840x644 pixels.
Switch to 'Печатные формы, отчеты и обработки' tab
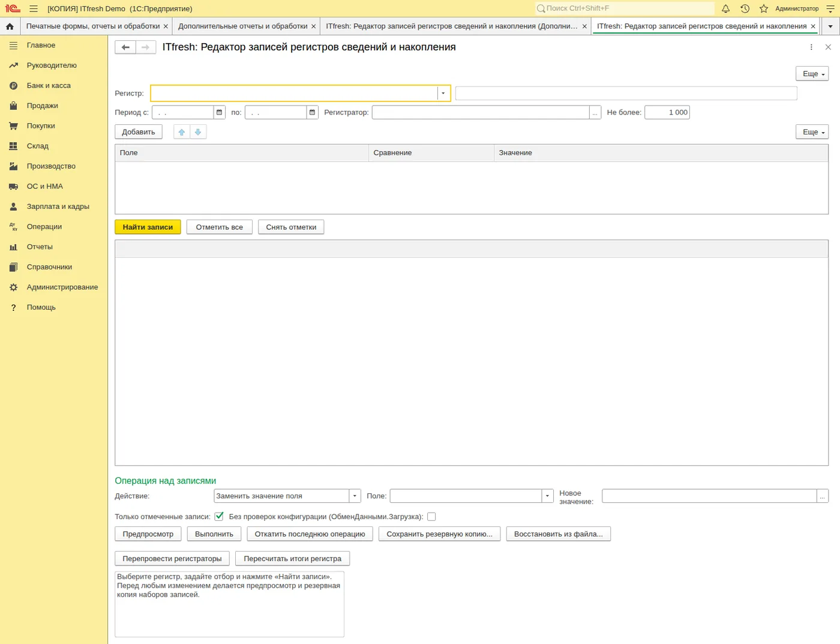[x=93, y=26]
